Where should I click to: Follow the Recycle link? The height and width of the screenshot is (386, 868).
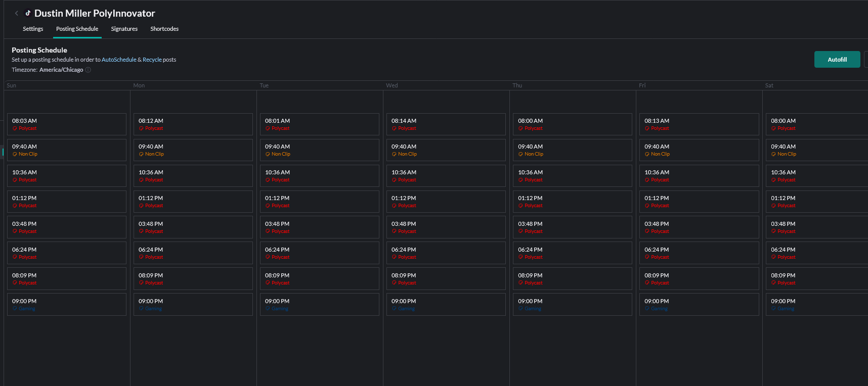[x=152, y=60]
